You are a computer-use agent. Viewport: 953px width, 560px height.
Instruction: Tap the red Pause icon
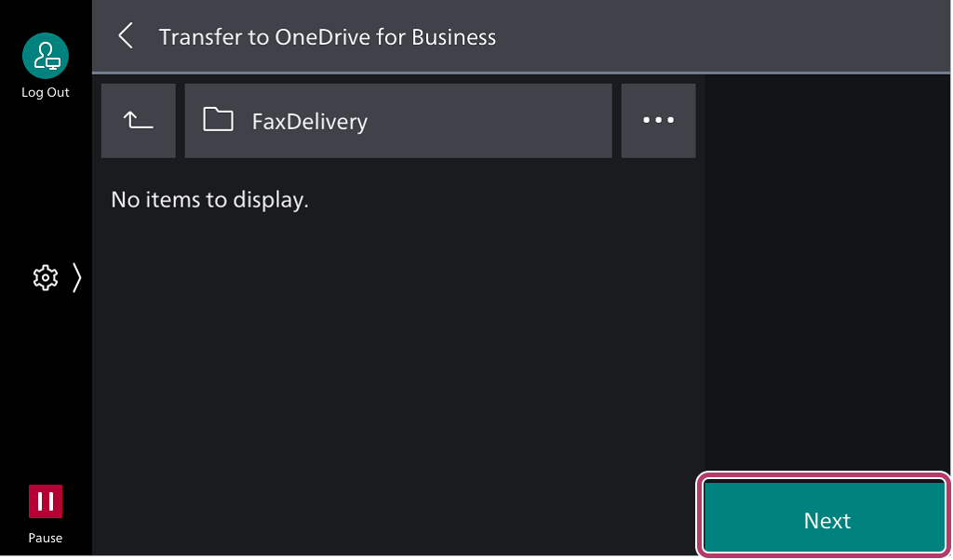click(x=46, y=501)
